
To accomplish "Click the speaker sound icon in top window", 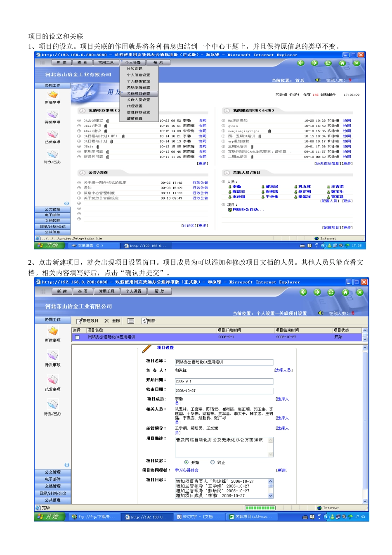I will tap(318, 80).
